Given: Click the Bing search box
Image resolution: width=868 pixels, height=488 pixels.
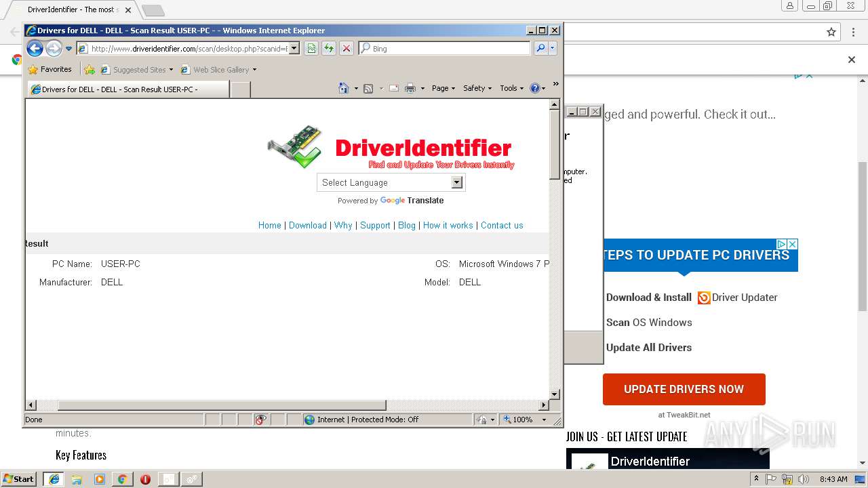Looking at the screenshot, I should point(445,48).
